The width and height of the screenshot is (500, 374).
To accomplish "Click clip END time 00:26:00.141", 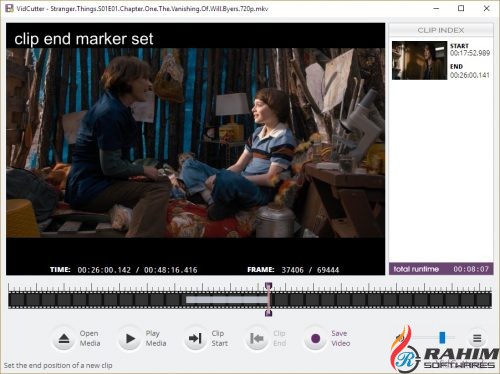I will 470,75.
